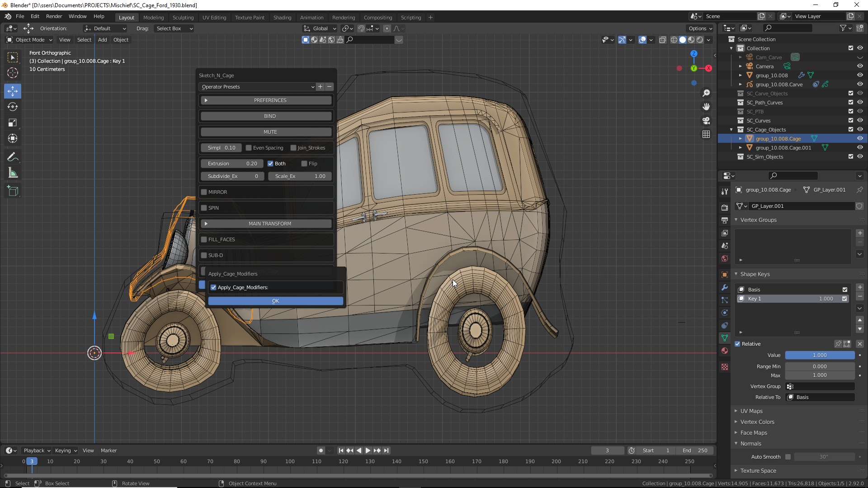868x488 pixels.
Task: Open the World properties tab
Action: (725, 258)
